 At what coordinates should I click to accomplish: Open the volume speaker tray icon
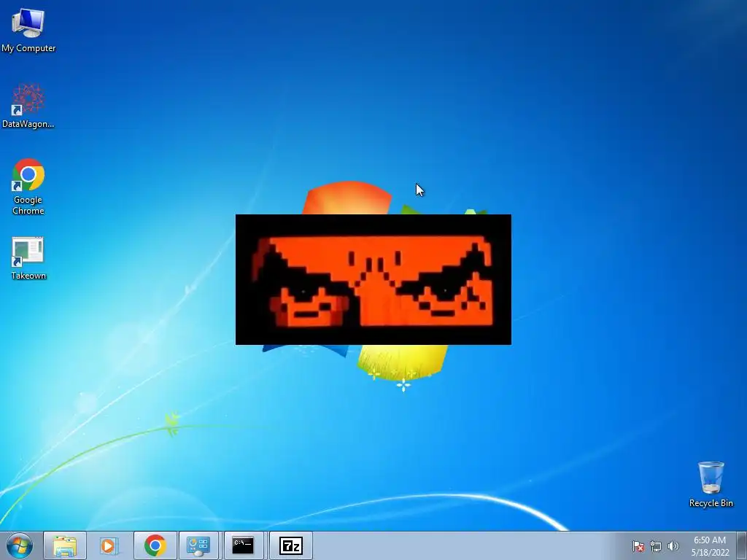pos(673,546)
